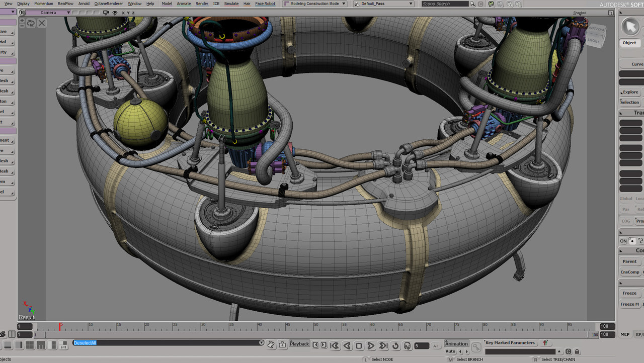Toggle the loop playback icon
The width and height of the screenshot is (644, 363).
(395, 346)
